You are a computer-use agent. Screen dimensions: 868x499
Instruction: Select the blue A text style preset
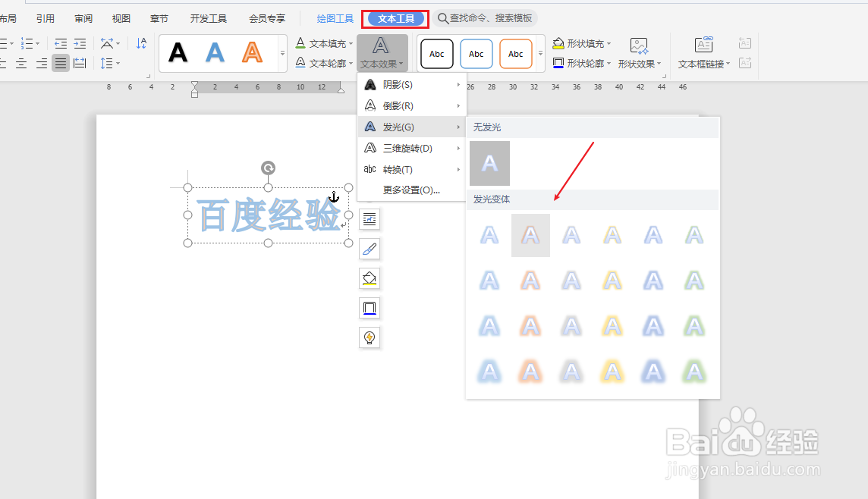[215, 53]
